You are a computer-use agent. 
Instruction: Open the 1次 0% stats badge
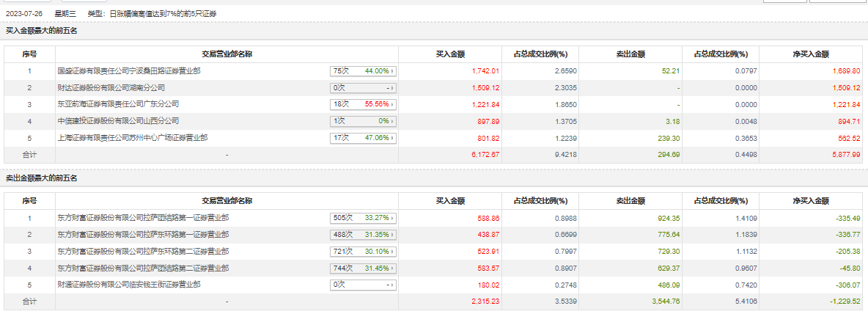coord(363,121)
